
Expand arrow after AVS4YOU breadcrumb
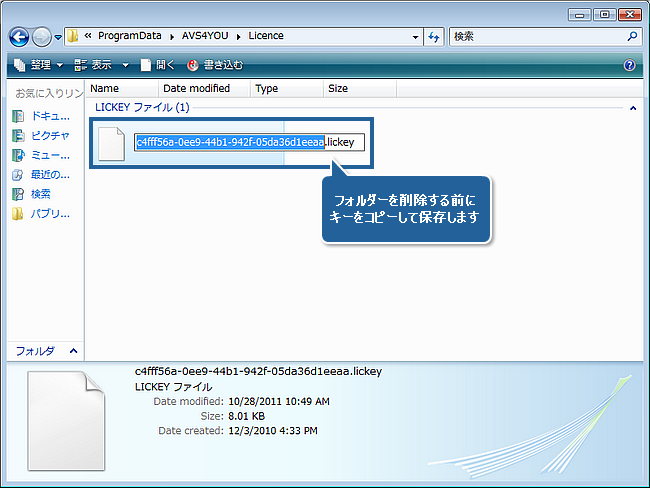tap(238, 36)
